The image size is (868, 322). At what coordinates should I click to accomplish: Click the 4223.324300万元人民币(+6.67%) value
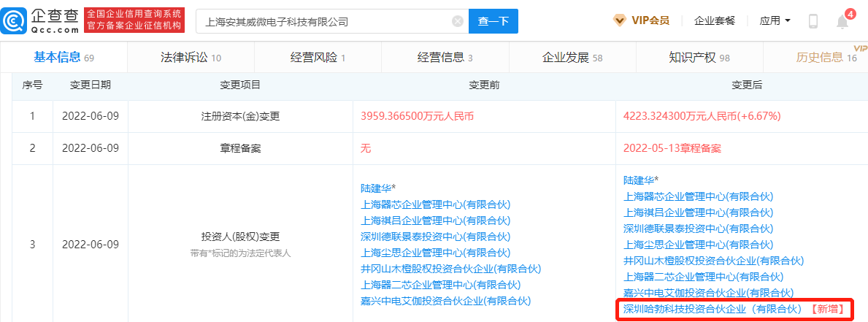tap(702, 117)
